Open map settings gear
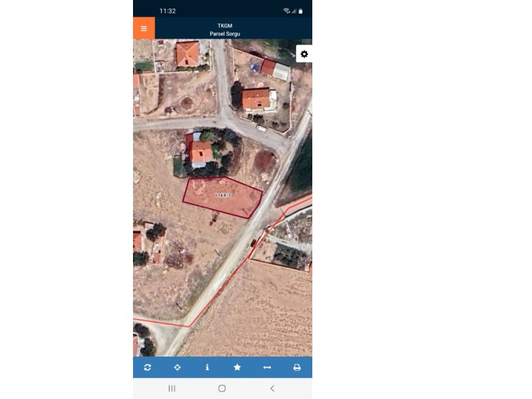This screenshot has width=532, height=399. click(304, 54)
